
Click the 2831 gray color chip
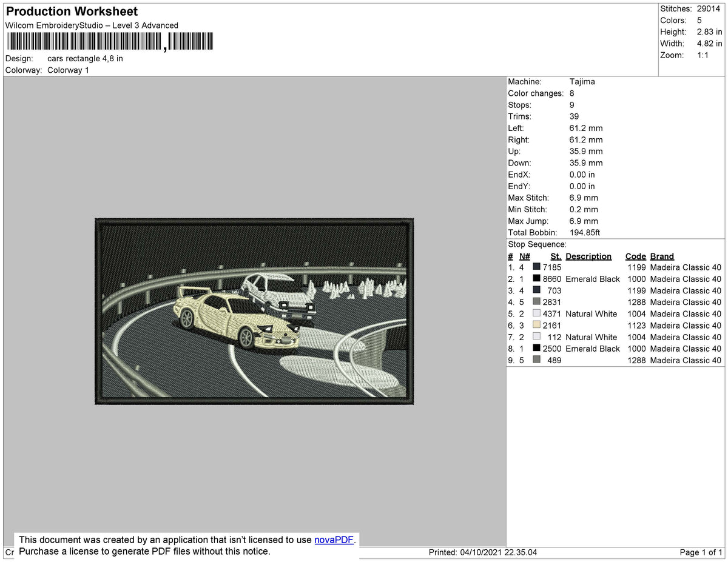(x=536, y=302)
